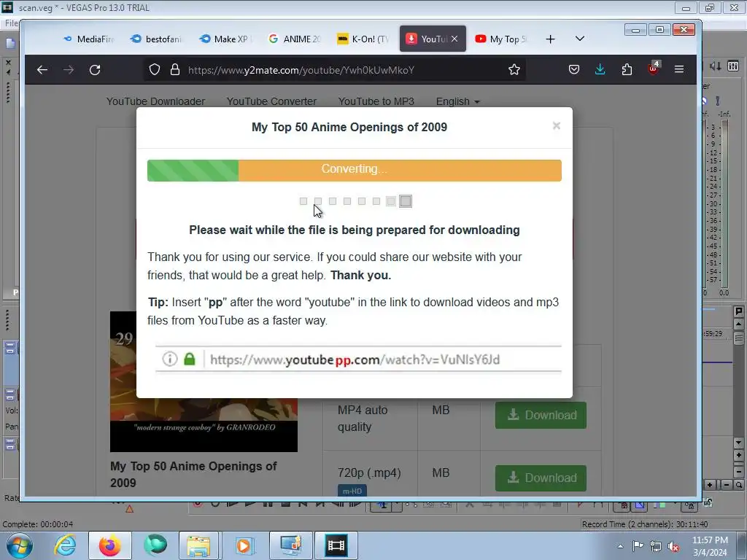Go back with Firefox back arrow
The height and width of the screenshot is (560, 747).
coord(42,70)
